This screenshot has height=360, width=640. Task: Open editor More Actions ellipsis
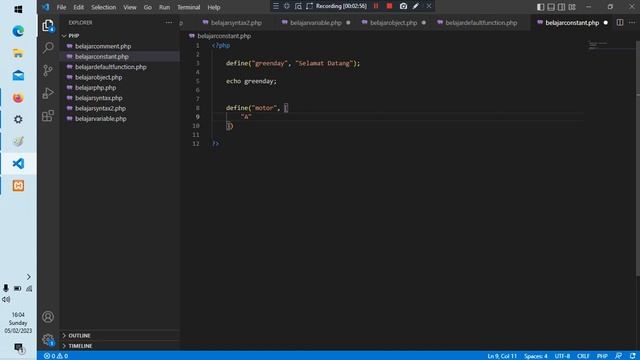click(632, 23)
